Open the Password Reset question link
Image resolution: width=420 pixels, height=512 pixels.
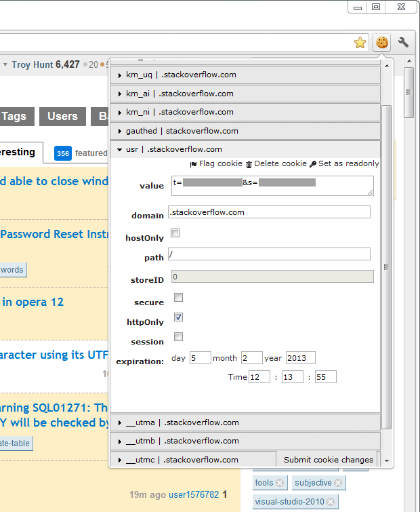pos(54,234)
